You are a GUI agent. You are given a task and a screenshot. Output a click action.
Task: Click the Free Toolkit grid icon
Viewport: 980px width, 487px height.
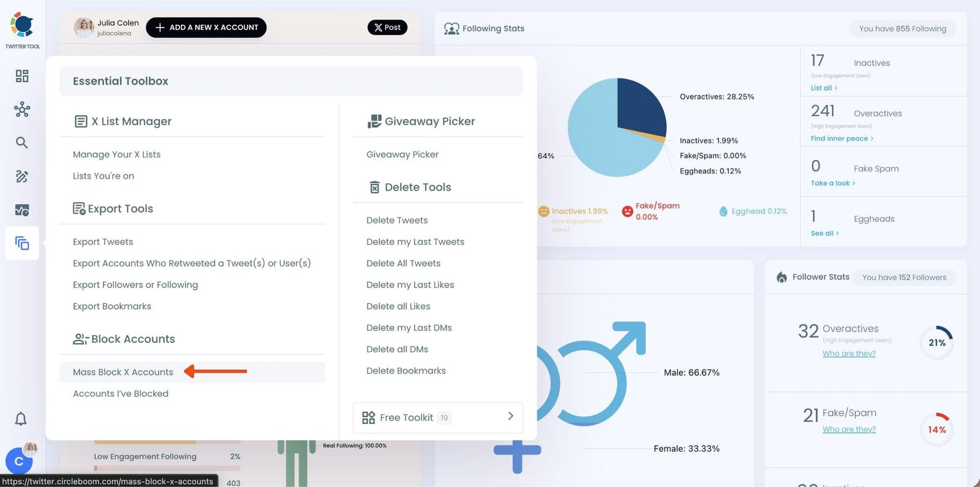[369, 418]
